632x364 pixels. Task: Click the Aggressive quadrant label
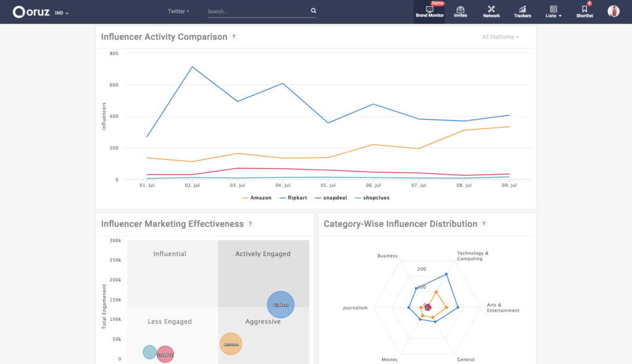[263, 321]
